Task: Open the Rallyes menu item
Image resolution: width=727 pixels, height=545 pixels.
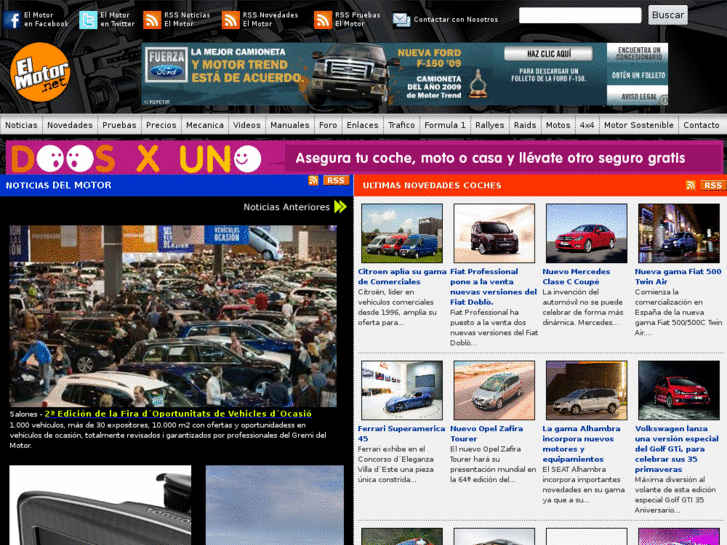Action: [x=490, y=125]
